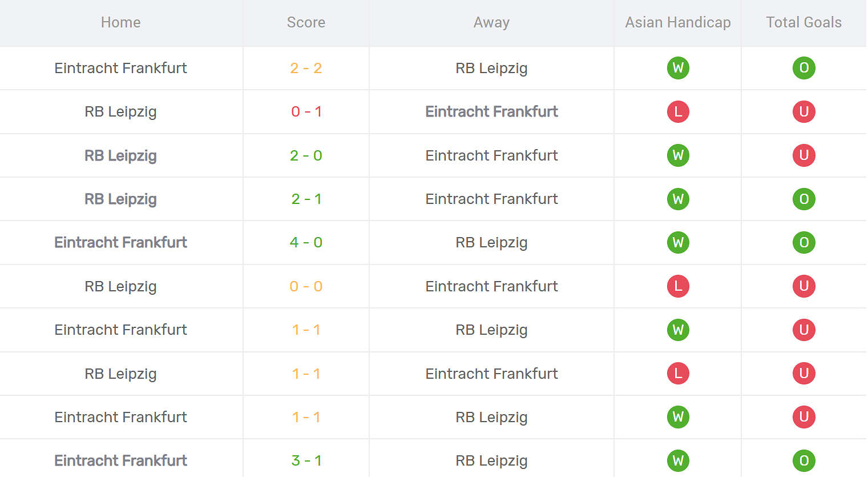Click the red U badge in the 2-0 row
The image size is (868, 477).
coord(804,155)
